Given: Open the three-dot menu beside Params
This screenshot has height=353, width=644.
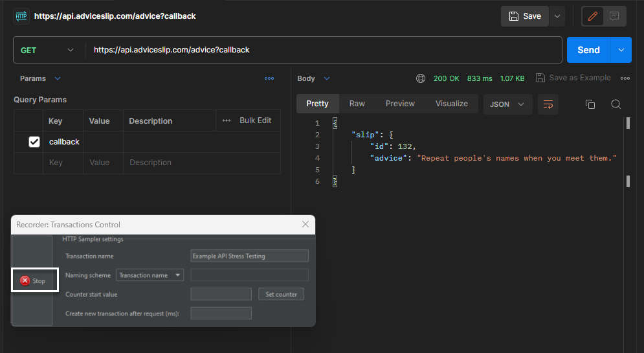Looking at the screenshot, I should (x=269, y=78).
